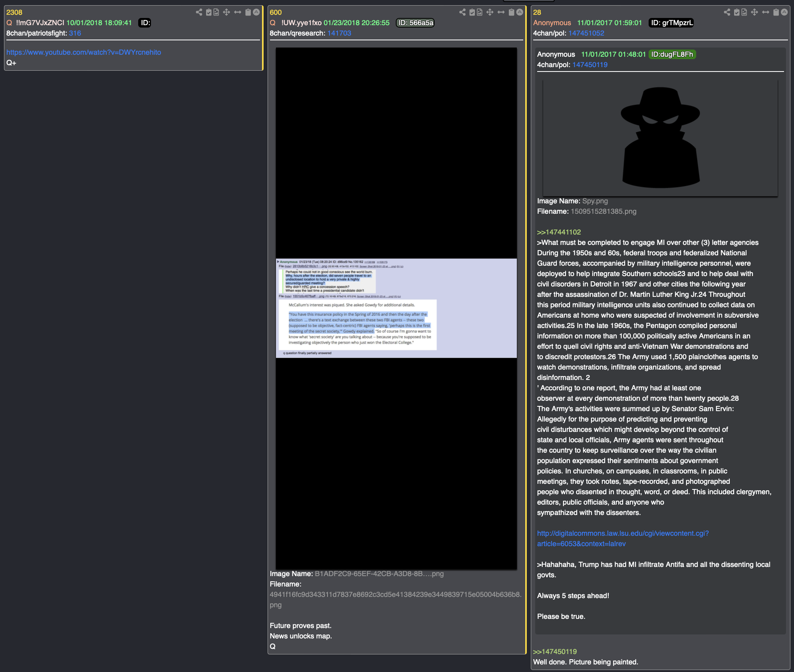This screenshot has height=672, width=794.
Task: Click the round upward-chevron icon on post 28
Action: click(x=784, y=12)
